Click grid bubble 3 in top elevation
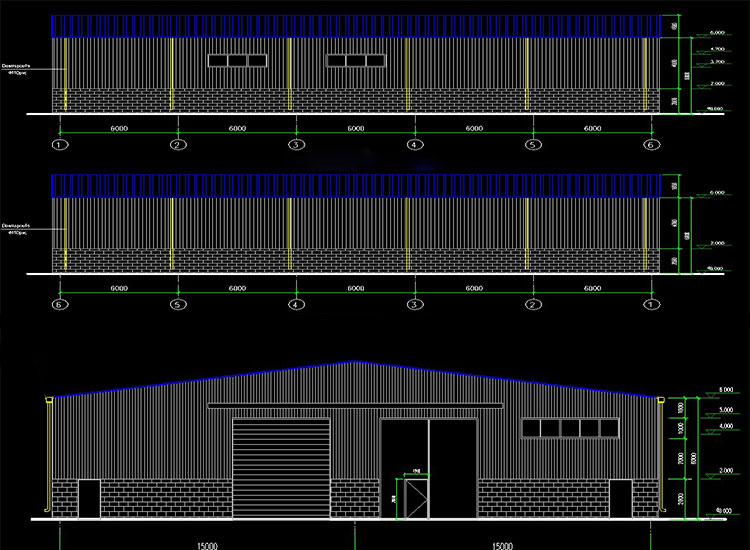 click(x=296, y=145)
